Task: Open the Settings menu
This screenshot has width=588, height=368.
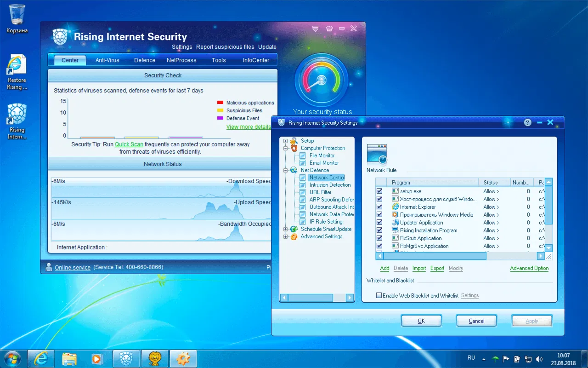Action: coord(182,46)
